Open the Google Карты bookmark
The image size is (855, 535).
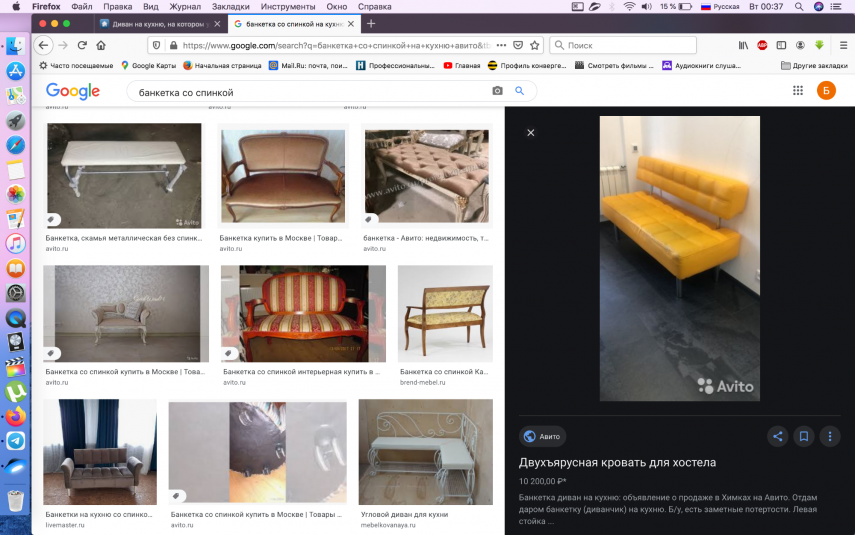point(148,65)
